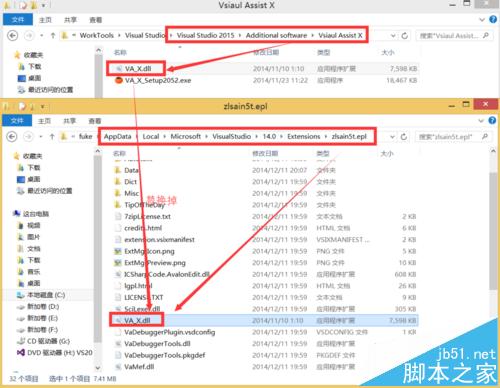Click search box in zlsain5t.epl window
This screenshot has height=388, width=500.
tap(453, 137)
